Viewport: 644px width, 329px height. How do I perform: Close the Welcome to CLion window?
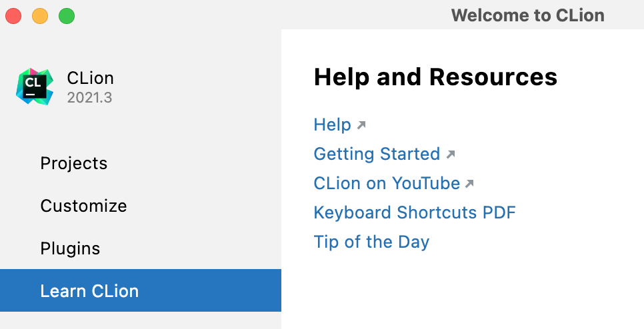(x=14, y=16)
